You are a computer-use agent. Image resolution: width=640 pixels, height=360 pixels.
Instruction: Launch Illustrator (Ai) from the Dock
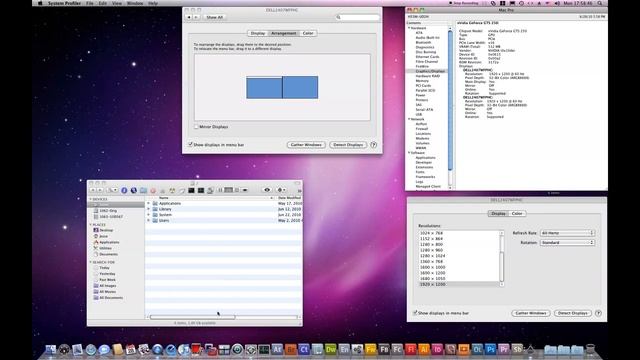tap(424, 350)
